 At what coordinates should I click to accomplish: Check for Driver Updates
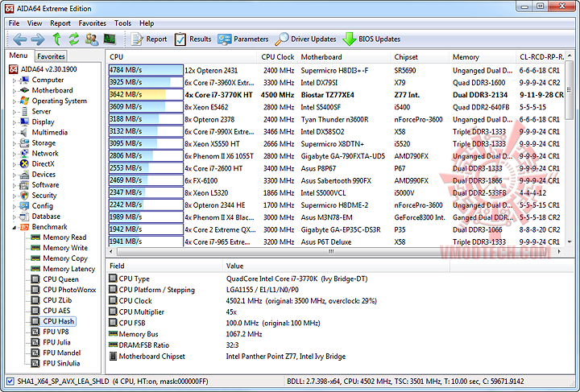point(306,39)
